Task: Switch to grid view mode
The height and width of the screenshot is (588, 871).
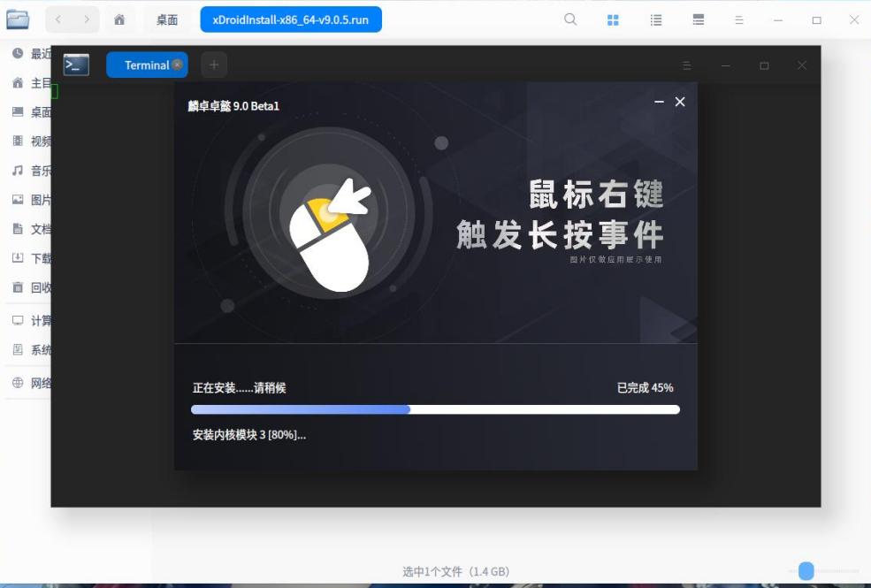Action: (612, 19)
